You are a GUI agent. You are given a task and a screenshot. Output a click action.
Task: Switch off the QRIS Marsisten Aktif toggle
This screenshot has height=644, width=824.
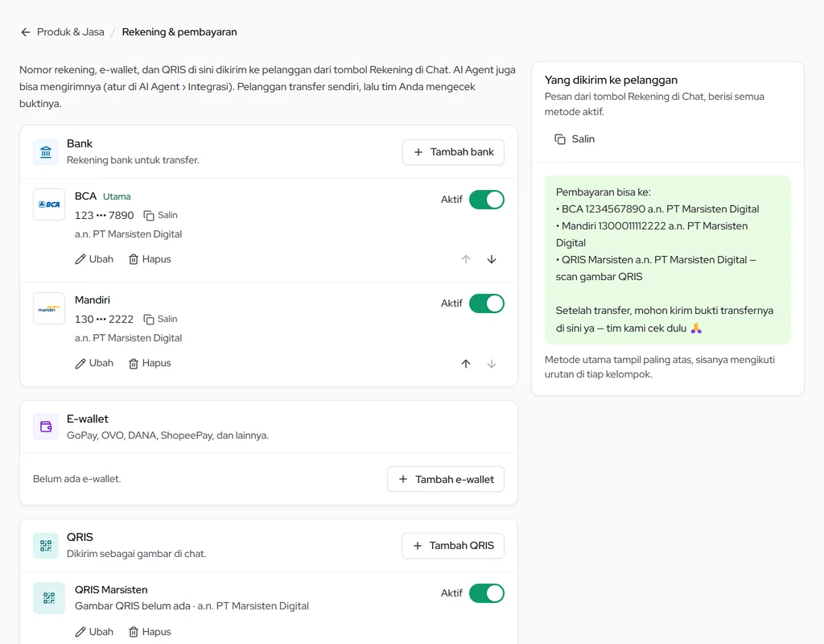point(487,593)
